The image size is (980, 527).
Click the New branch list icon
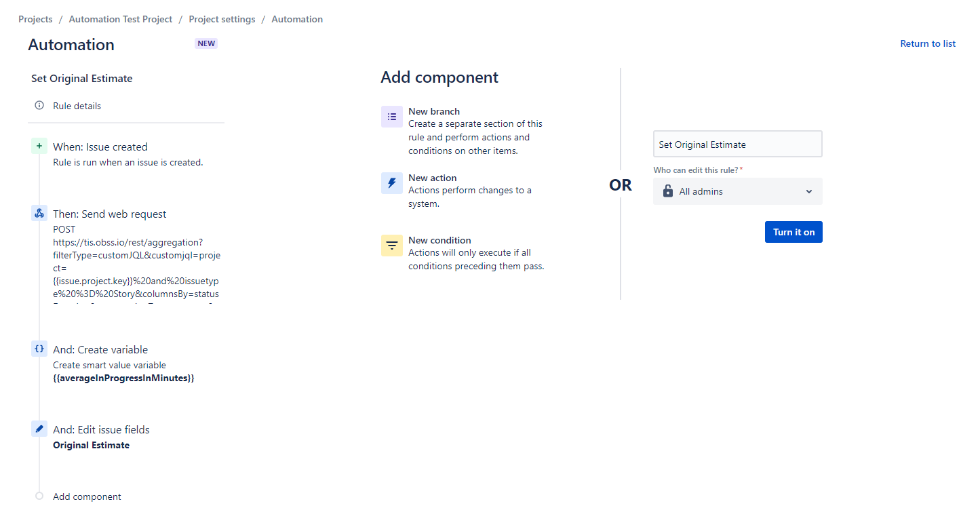tap(392, 117)
